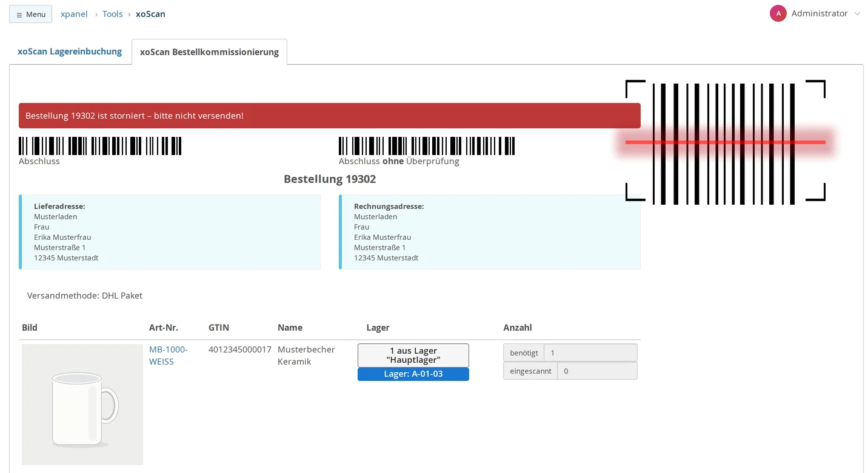The image size is (868, 473).
Task: Click the GTIN column header
Action: (x=219, y=328)
